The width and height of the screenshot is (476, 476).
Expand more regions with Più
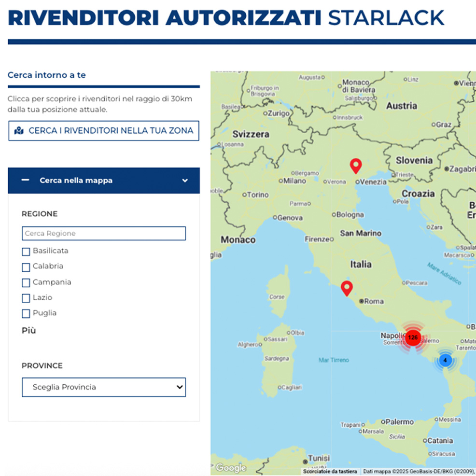(x=28, y=330)
